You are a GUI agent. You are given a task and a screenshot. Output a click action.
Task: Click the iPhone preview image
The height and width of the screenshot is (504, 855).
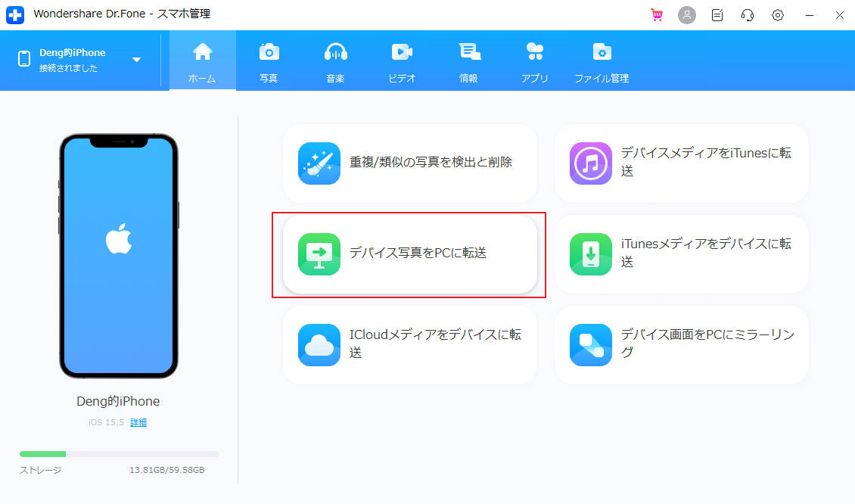pyautogui.click(x=119, y=256)
